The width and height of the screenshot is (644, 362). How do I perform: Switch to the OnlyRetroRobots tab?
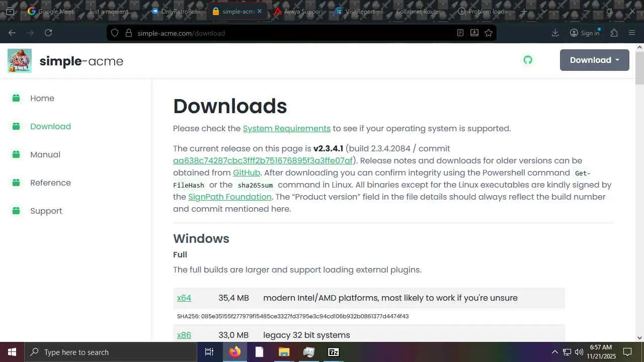tap(175, 11)
